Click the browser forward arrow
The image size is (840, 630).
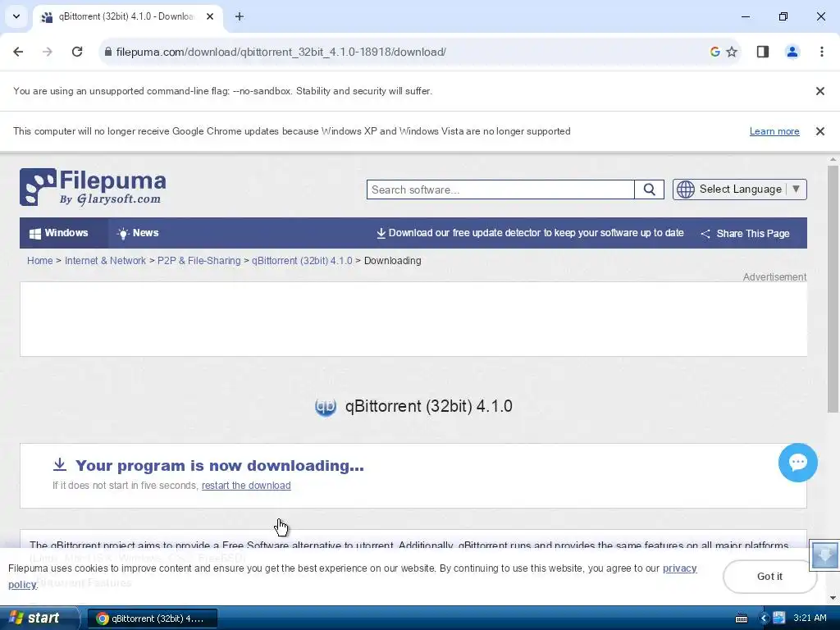[x=48, y=52]
